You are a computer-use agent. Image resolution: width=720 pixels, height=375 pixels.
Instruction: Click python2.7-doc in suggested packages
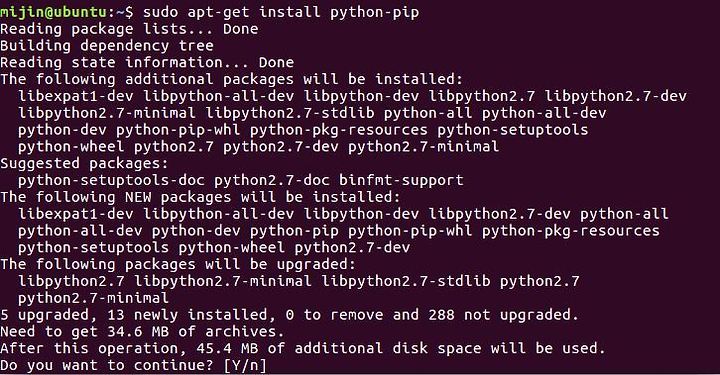(x=272, y=180)
